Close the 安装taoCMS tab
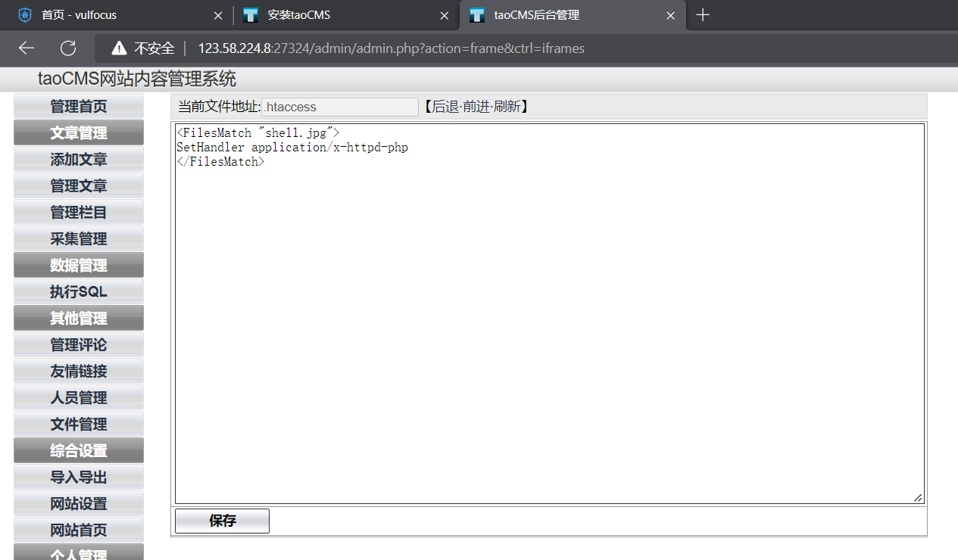 444,15
